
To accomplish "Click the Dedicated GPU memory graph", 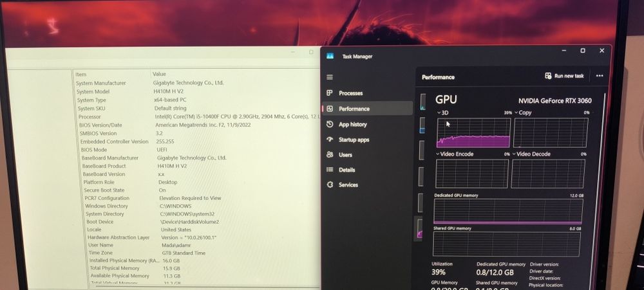I will (508, 212).
